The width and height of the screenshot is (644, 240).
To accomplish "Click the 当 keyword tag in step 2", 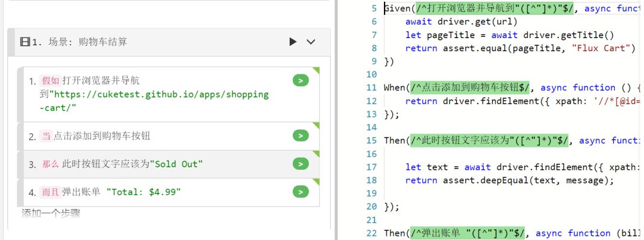I will pos(46,136).
